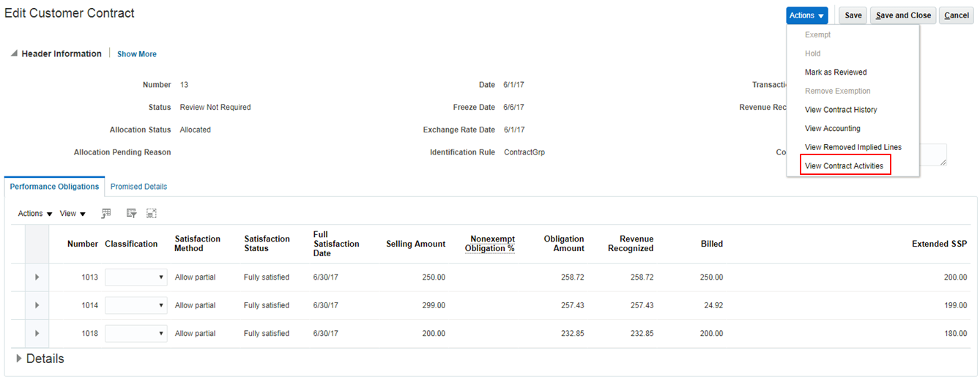Expand row 1013 details
The image size is (980, 377).
point(37,277)
